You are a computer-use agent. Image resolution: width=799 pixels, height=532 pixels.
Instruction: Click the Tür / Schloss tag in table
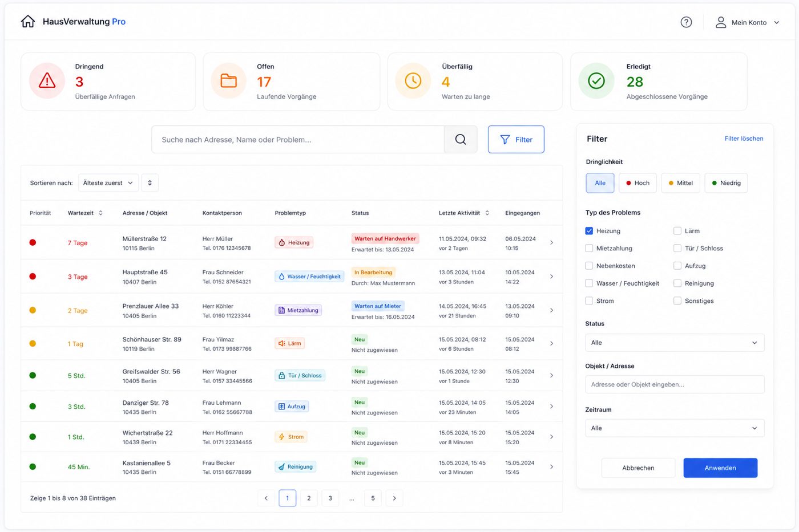(300, 376)
